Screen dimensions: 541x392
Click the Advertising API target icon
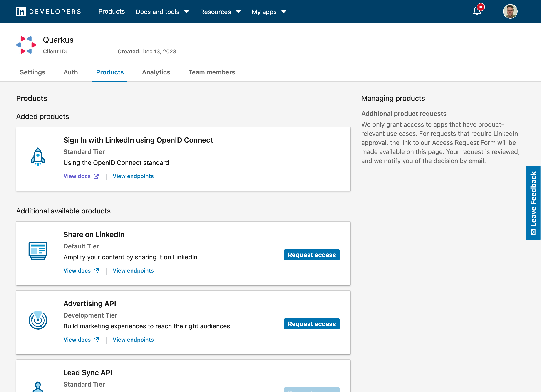[x=38, y=320]
